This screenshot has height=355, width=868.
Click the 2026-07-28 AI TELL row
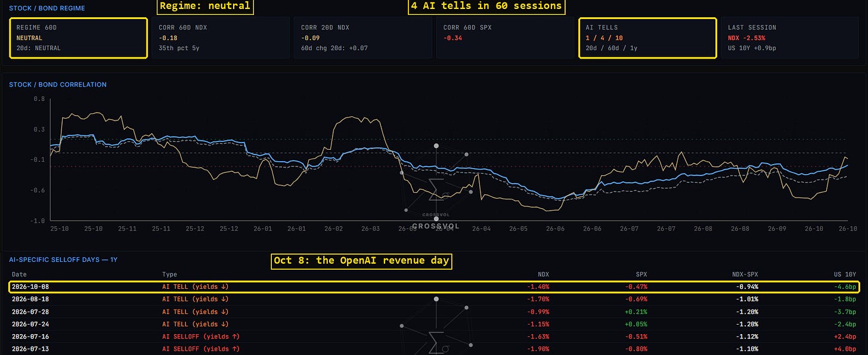(434, 311)
